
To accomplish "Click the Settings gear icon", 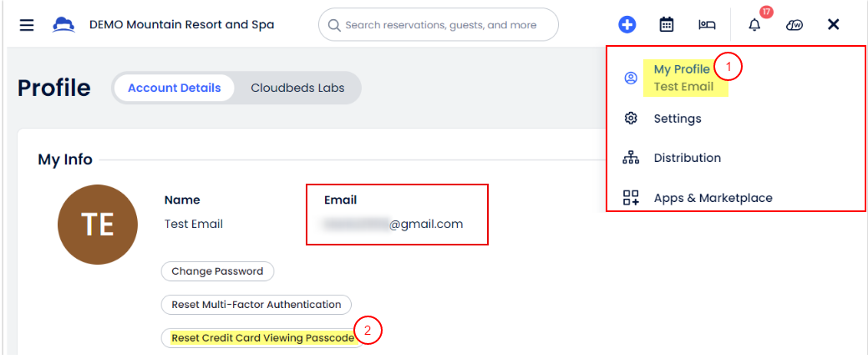I will [631, 119].
